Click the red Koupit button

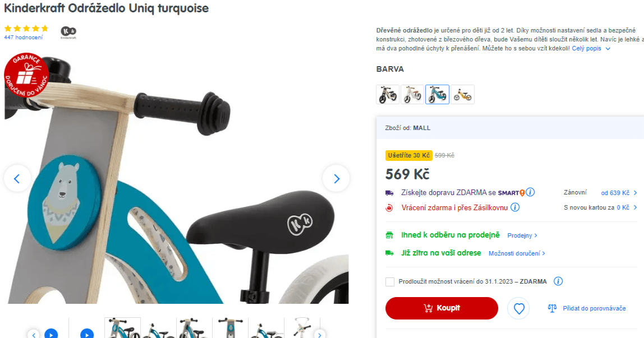(x=441, y=308)
